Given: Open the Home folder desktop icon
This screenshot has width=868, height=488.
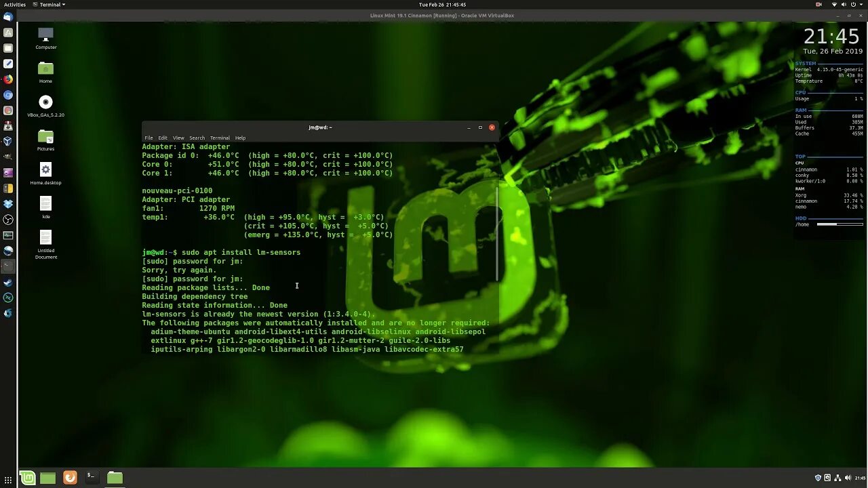Looking at the screenshot, I should pos(45,71).
